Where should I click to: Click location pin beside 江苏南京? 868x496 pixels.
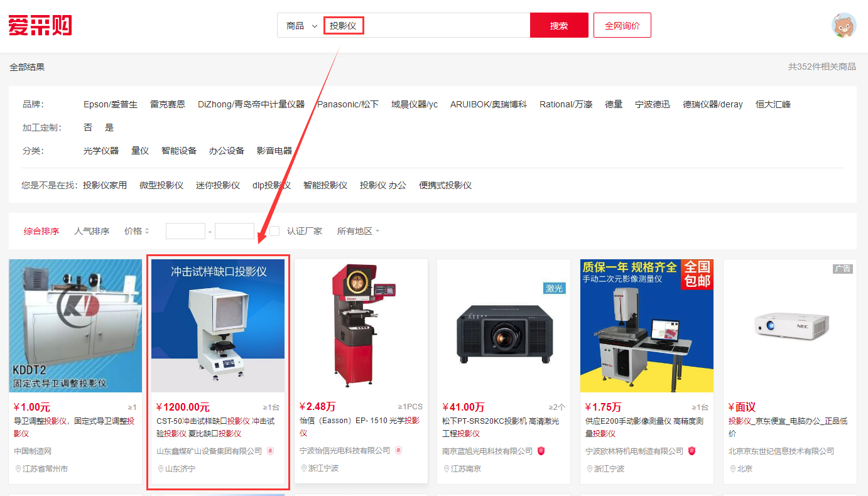(446, 469)
